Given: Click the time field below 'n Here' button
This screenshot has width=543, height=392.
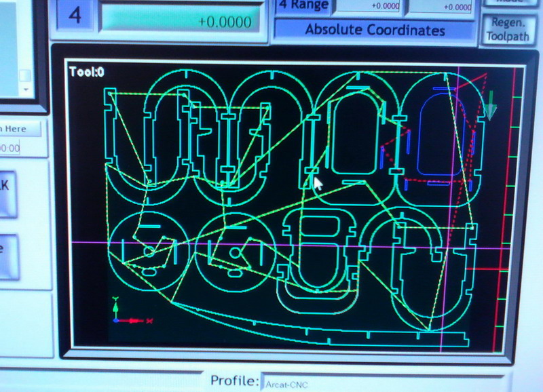Looking at the screenshot, I should (20, 147).
